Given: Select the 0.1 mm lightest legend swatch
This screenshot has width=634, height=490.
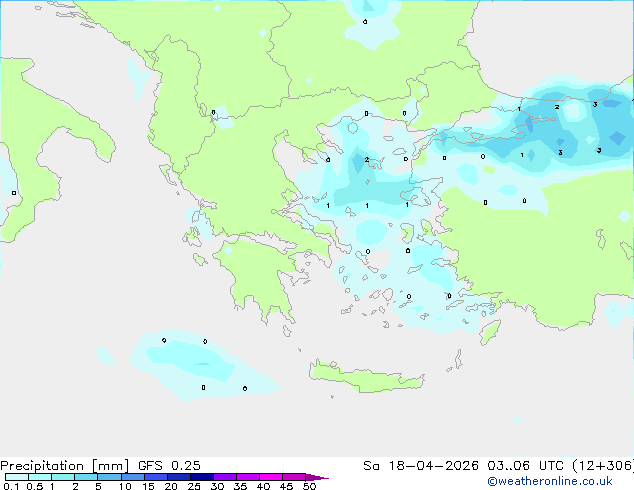Looking at the screenshot, I should pyautogui.click(x=17, y=477).
